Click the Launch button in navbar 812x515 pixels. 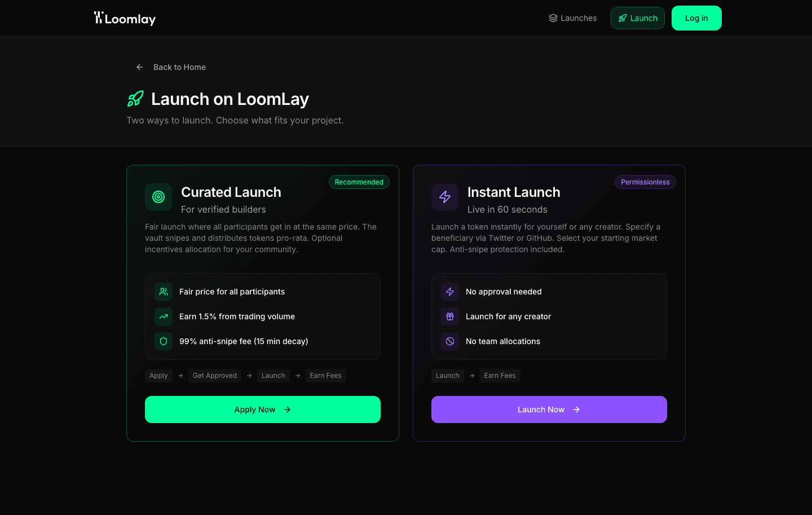click(638, 18)
